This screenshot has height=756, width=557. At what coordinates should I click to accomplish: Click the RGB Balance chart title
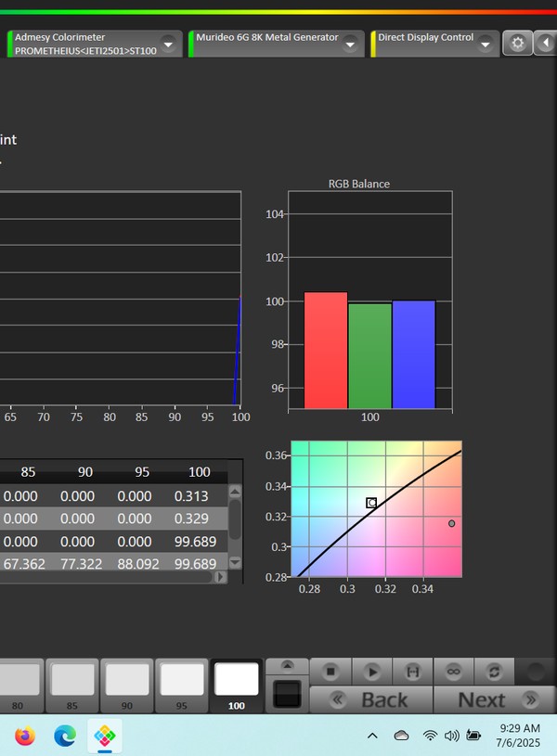click(x=359, y=184)
